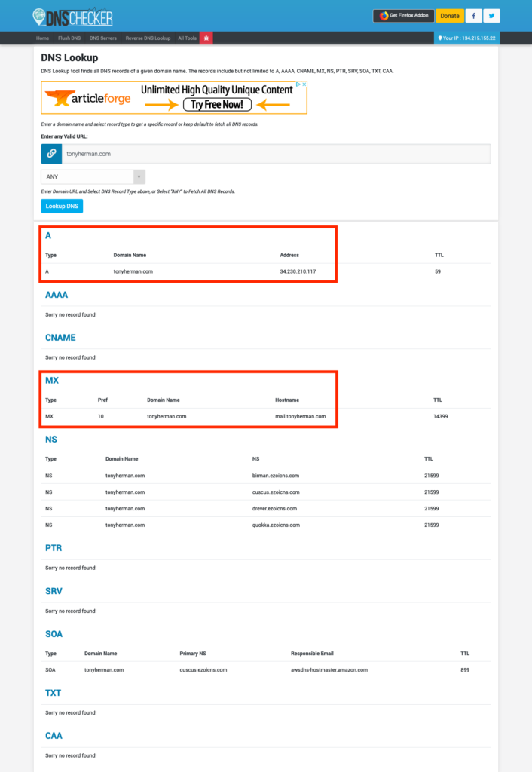The height and width of the screenshot is (772, 532).
Task: Click the hostname mail.tonyherman.com
Action: click(x=300, y=416)
